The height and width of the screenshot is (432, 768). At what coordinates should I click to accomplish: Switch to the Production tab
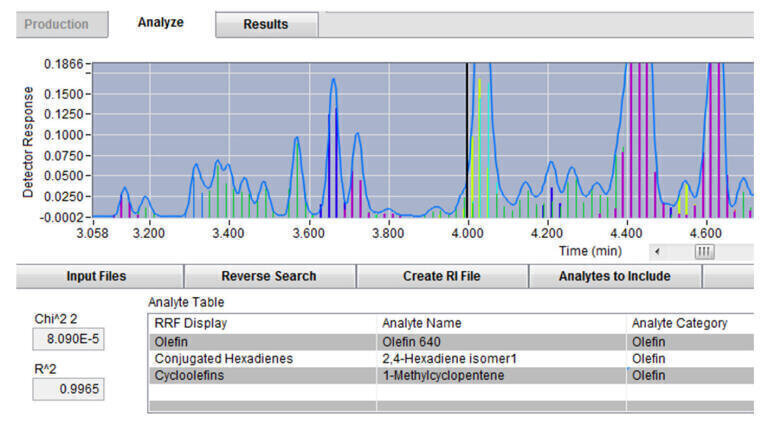(x=62, y=24)
